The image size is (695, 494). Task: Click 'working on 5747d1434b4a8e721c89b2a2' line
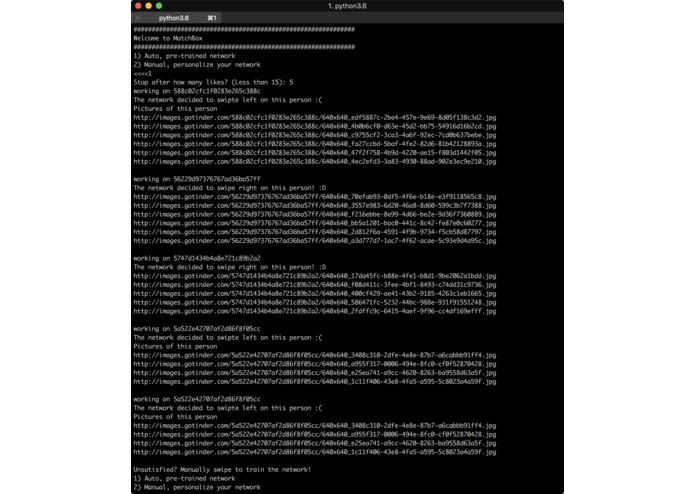coord(197,258)
